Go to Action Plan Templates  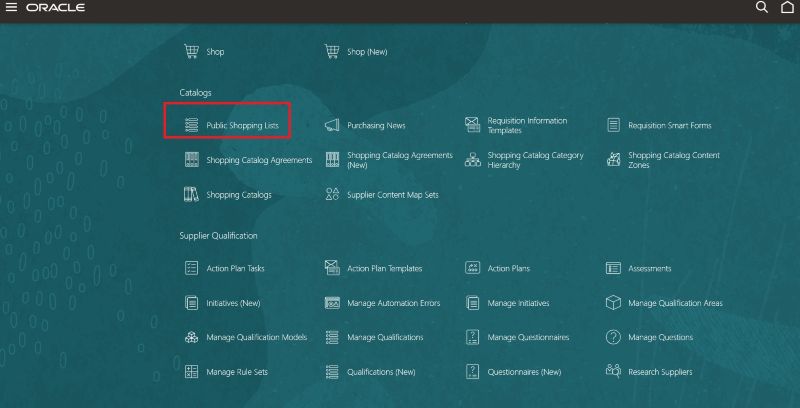[x=385, y=268]
